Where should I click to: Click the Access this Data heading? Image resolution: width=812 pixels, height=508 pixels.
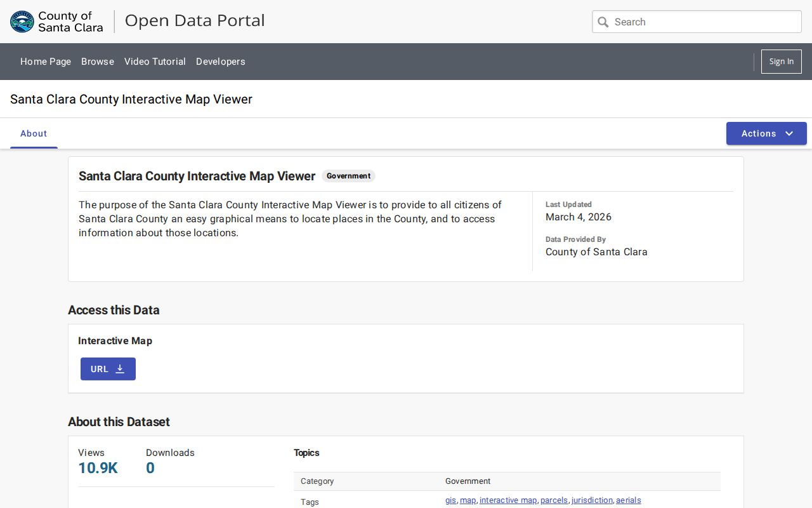(x=114, y=310)
